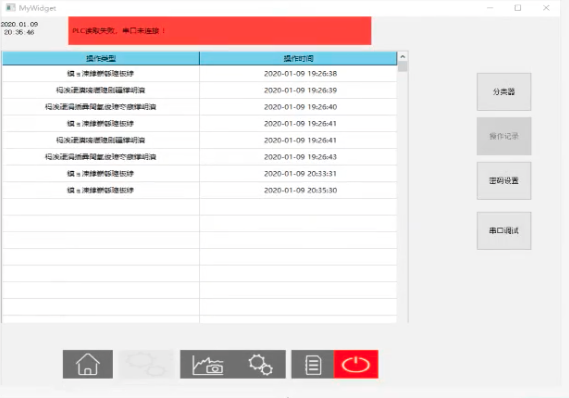Select the 操作记录 button
This screenshot has height=398, width=569.
coord(504,136)
